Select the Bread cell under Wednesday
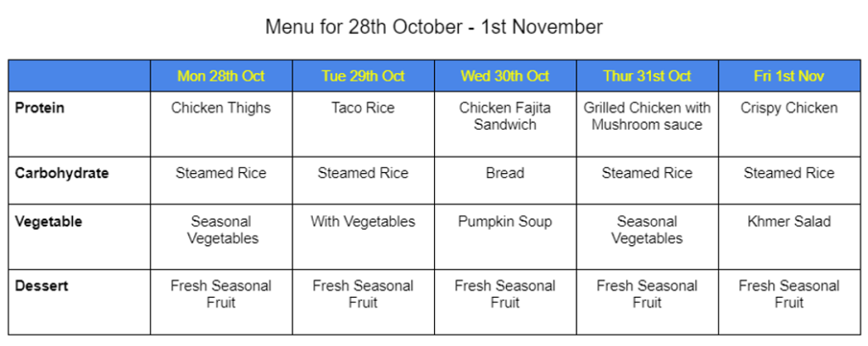Viewport: 868px width, 346px height. pyautogui.click(x=505, y=173)
